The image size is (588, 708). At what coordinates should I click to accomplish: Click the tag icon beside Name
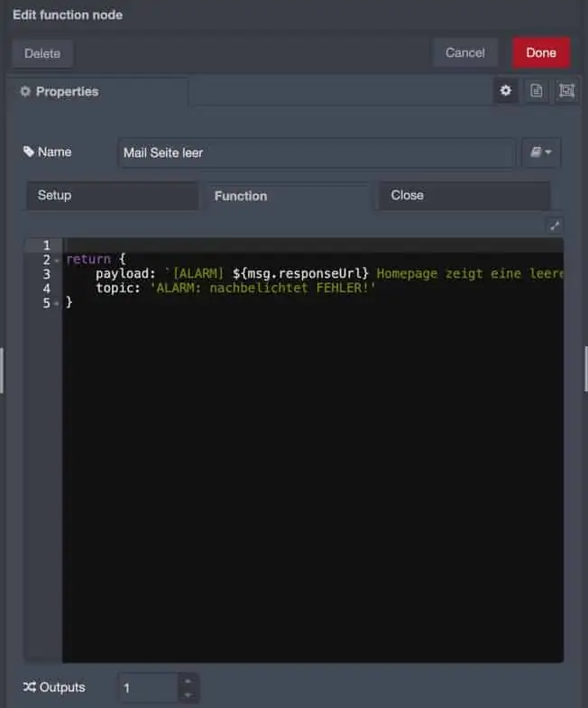pos(29,152)
